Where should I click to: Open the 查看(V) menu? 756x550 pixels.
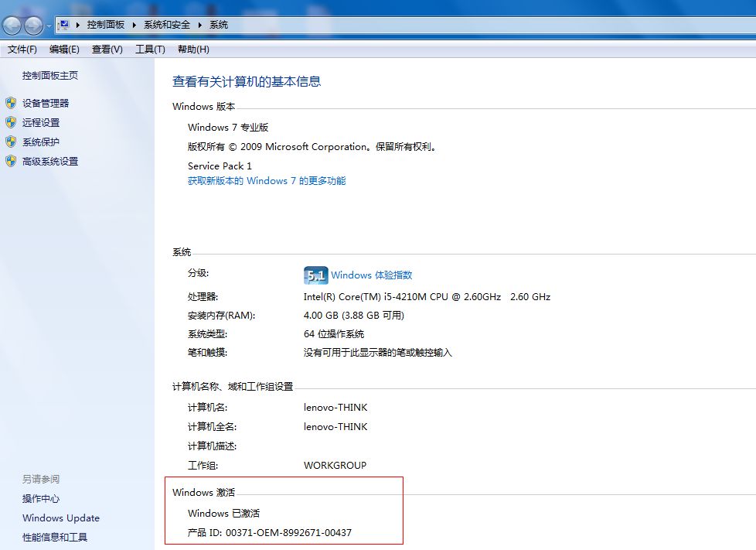click(107, 50)
